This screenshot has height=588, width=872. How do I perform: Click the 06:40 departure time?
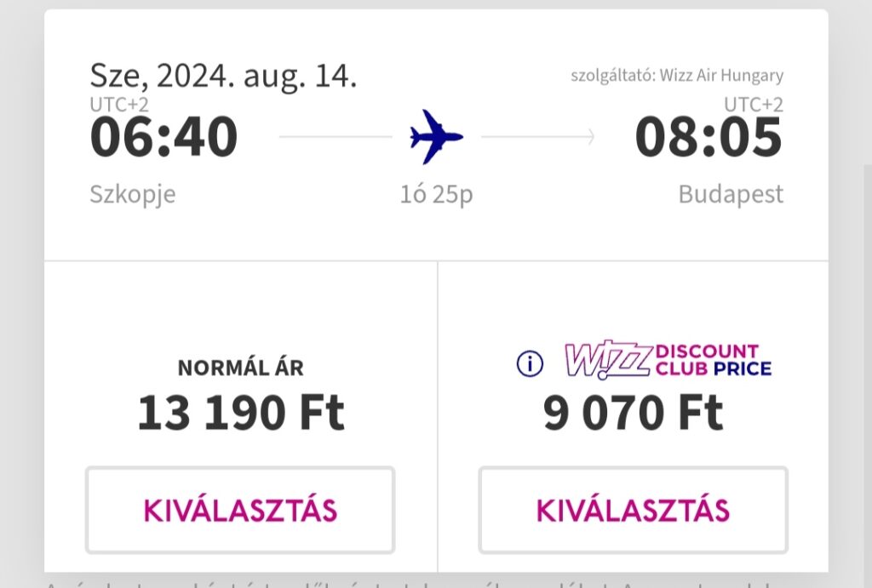pos(163,137)
